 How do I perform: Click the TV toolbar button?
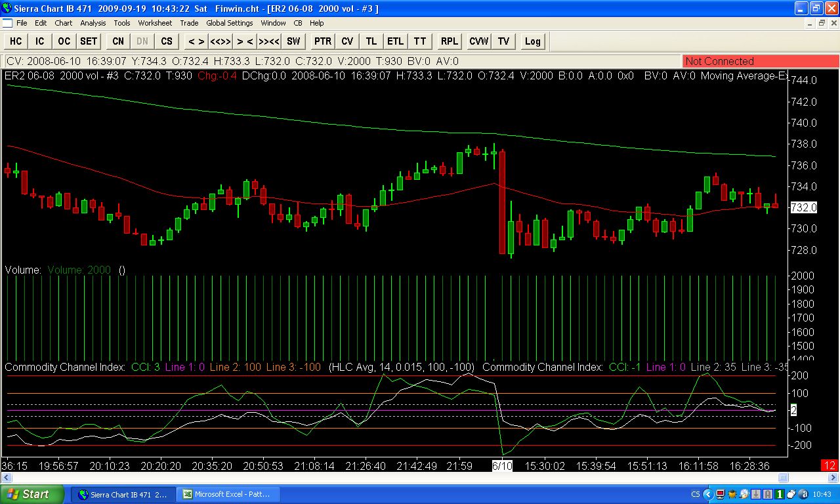click(x=503, y=41)
